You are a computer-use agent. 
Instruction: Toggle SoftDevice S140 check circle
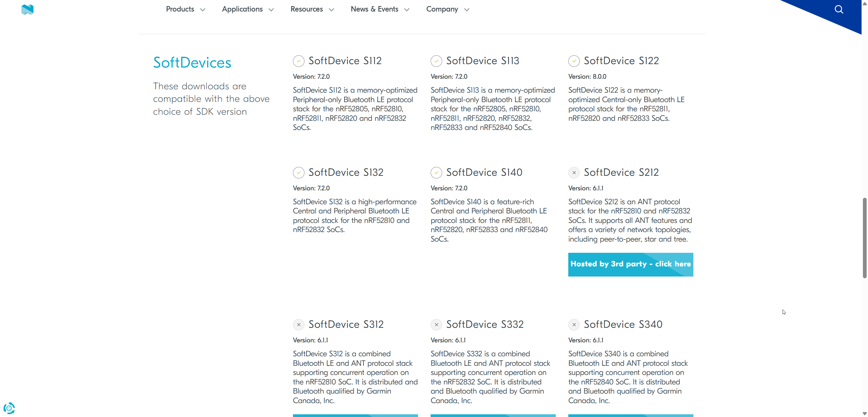point(436,173)
